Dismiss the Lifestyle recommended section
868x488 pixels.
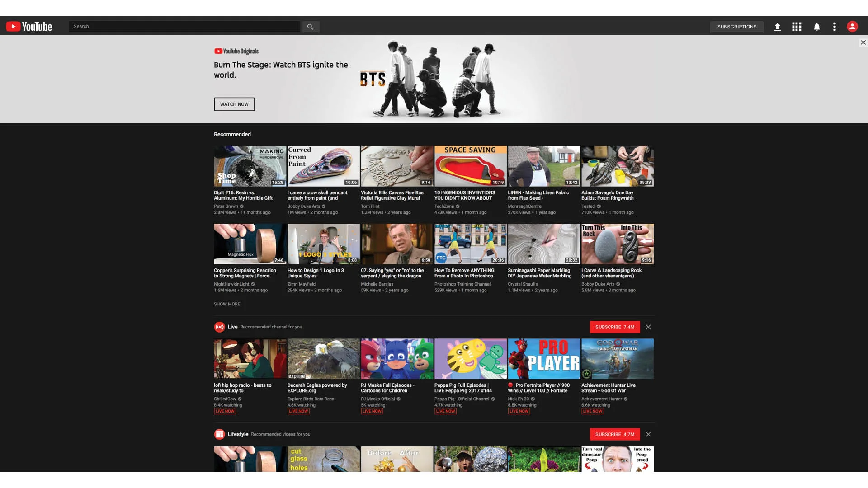pyautogui.click(x=648, y=434)
